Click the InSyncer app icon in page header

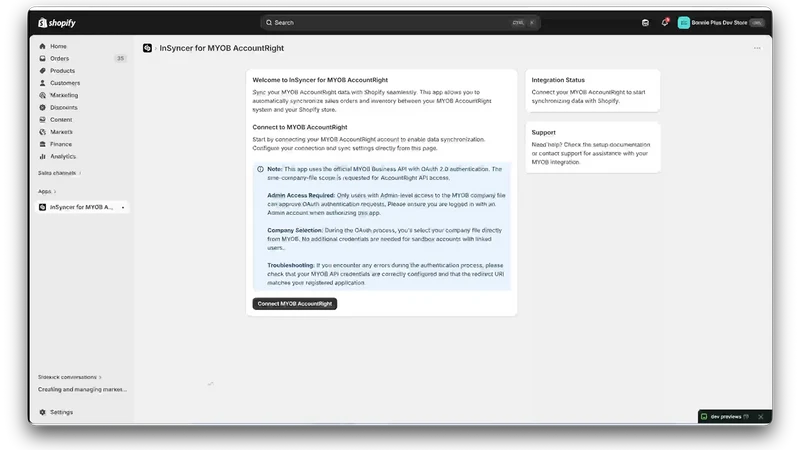click(x=147, y=48)
